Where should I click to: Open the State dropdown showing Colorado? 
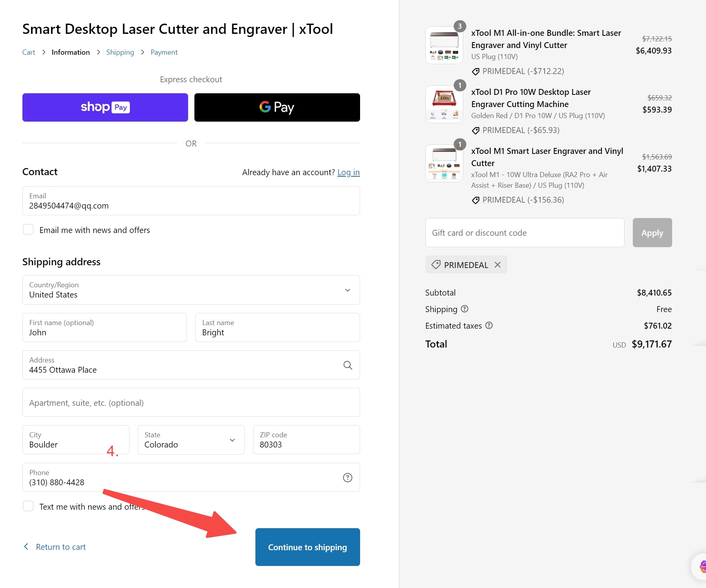[191, 440]
